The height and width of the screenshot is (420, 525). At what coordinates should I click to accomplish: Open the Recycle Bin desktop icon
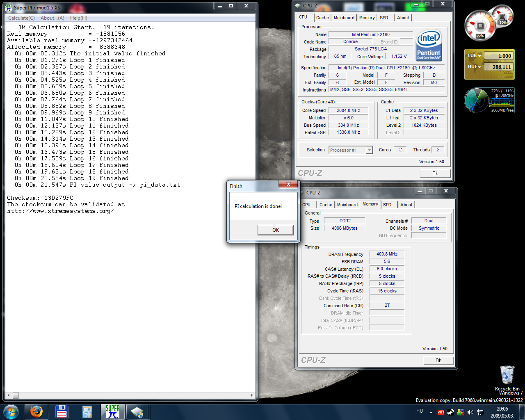[507, 377]
